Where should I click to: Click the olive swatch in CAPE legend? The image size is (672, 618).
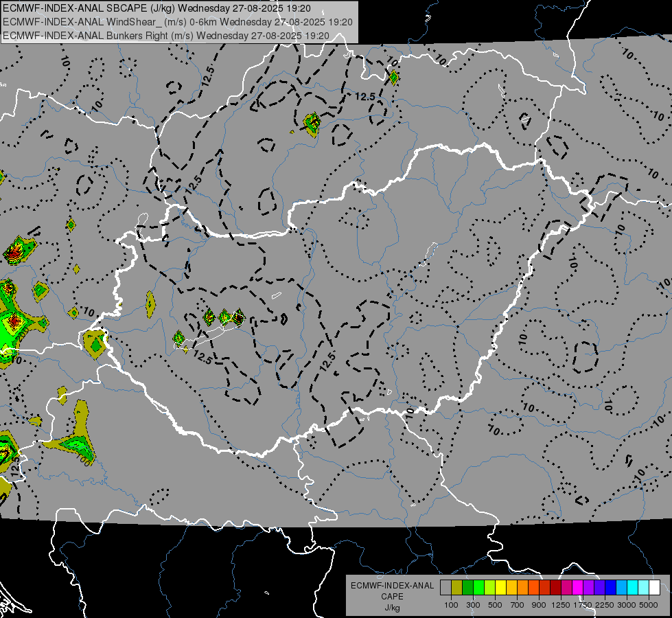tap(457, 588)
